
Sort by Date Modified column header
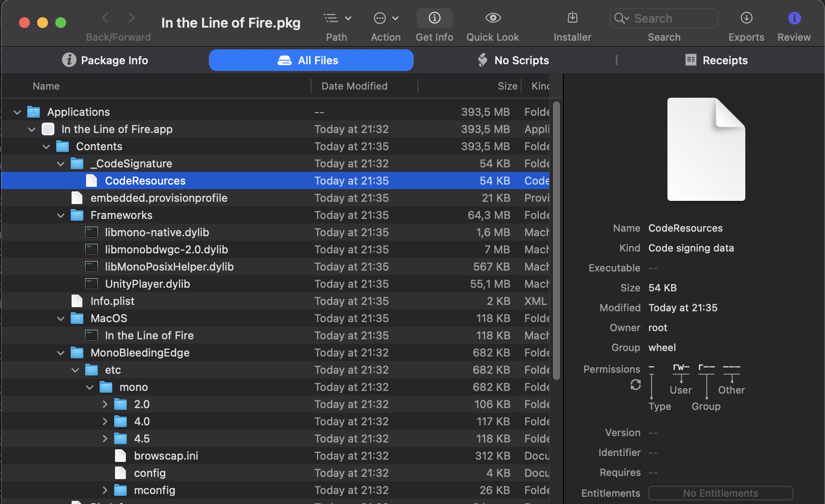click(355, 86)
